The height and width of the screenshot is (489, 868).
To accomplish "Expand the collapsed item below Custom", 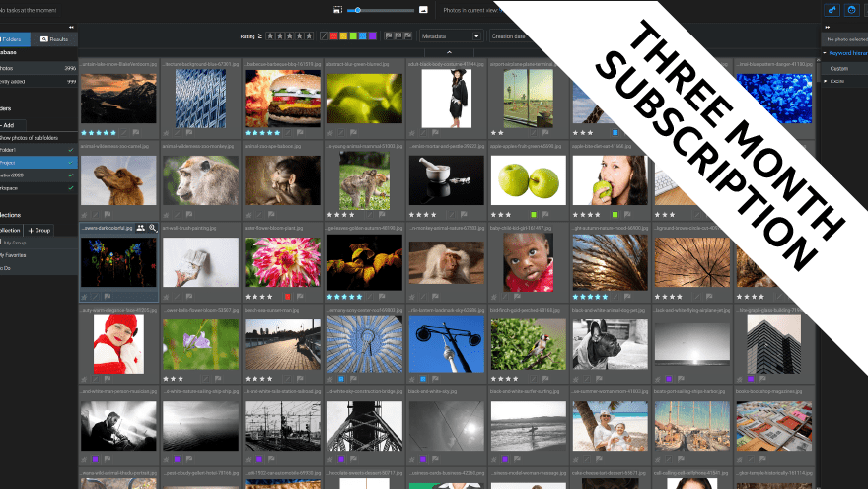I will tap(826, 81).
